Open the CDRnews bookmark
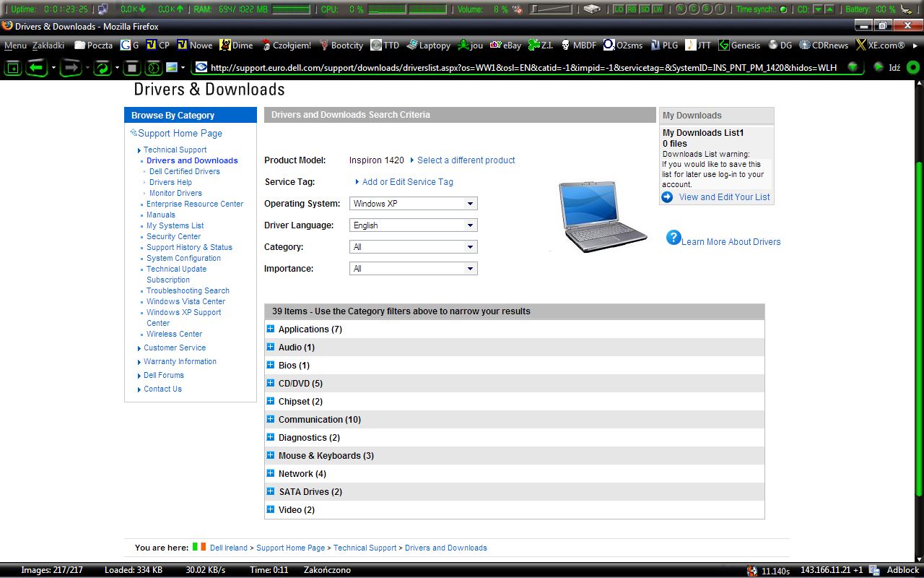 coord(824,45)
